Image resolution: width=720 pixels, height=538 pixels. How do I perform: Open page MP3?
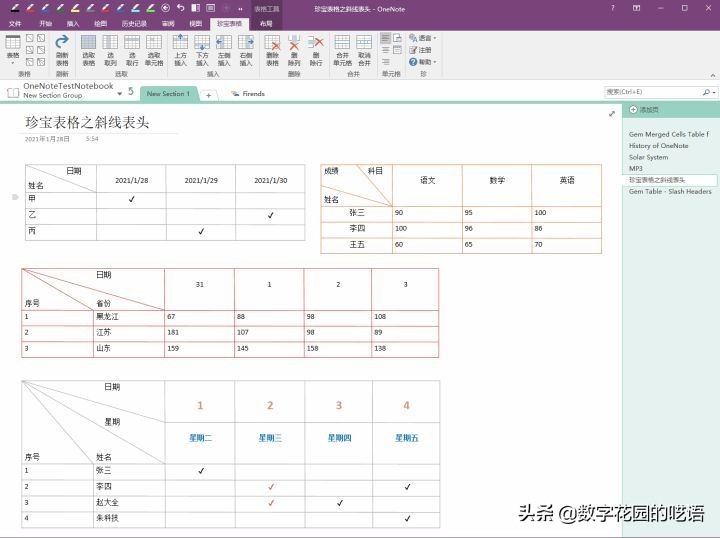click(636, 168)
